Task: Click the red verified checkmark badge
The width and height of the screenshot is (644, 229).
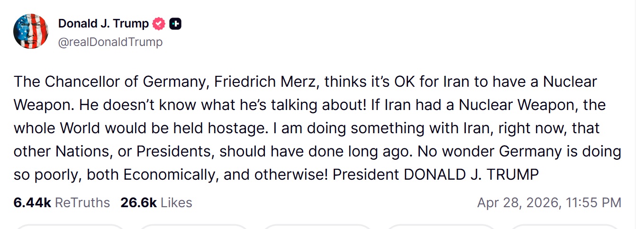Action: pos(159,23)
